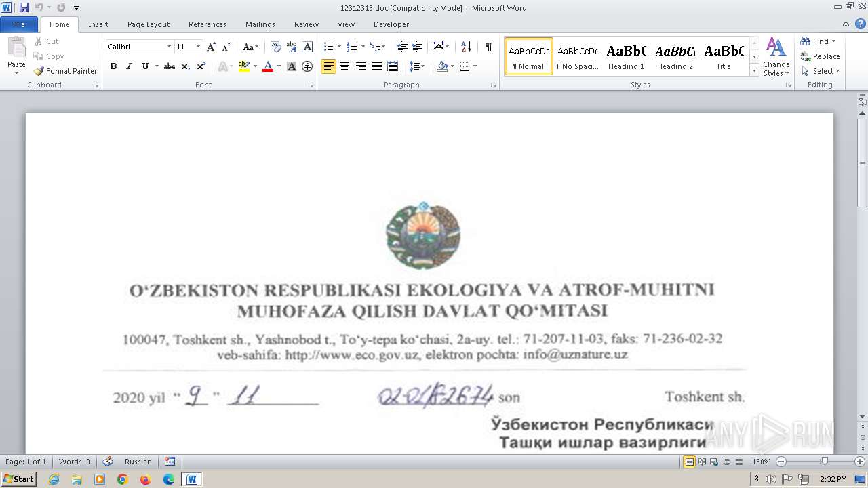
Task: Click the Clear Formatting icon
Action: click(x=275, y=47)
